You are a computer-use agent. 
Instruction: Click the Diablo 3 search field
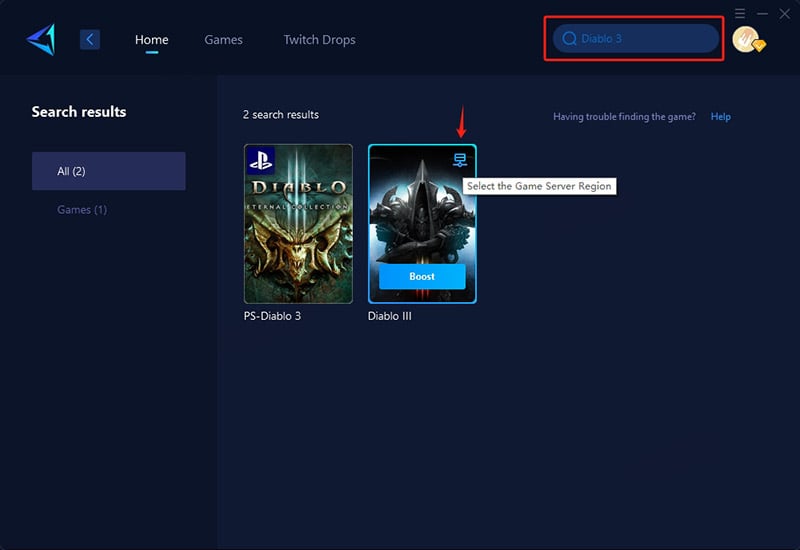(x=636, y=38)
